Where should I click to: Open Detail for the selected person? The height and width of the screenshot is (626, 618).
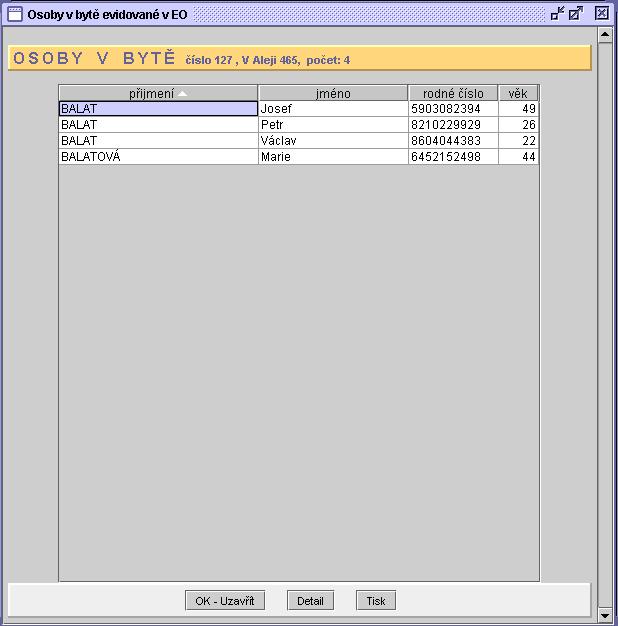coord(310,600)
